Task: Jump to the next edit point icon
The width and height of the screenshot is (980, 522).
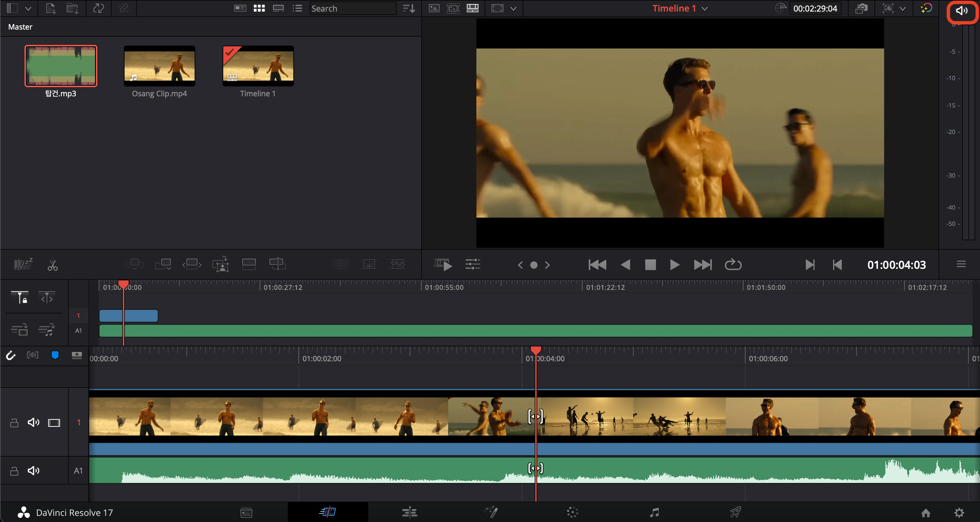Action: (810, 264)
